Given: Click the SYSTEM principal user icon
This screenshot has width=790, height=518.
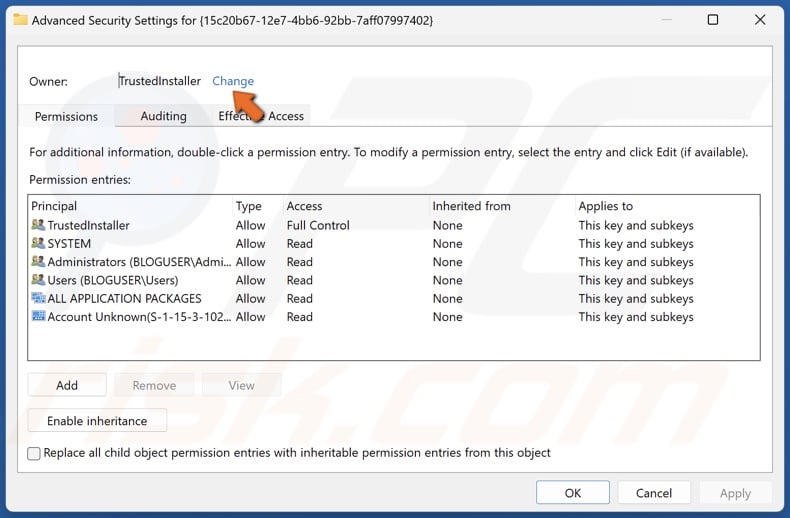Looking at the screenshot, I should pyautogui.click(x=38, y=244).
